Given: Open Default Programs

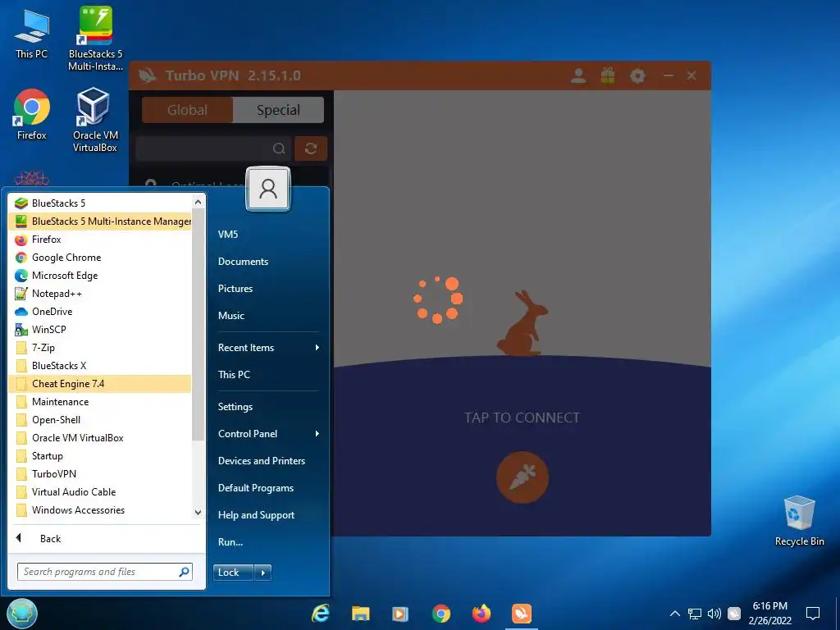Looking at the screenshot, I should pos(268,488).
